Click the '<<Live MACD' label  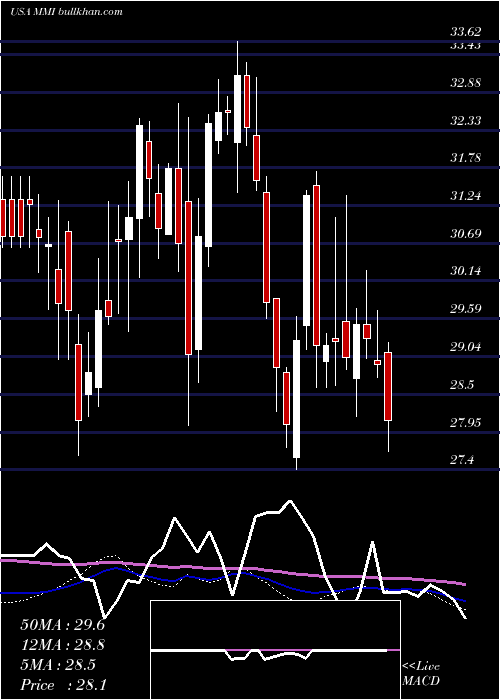tap(421, 673)
